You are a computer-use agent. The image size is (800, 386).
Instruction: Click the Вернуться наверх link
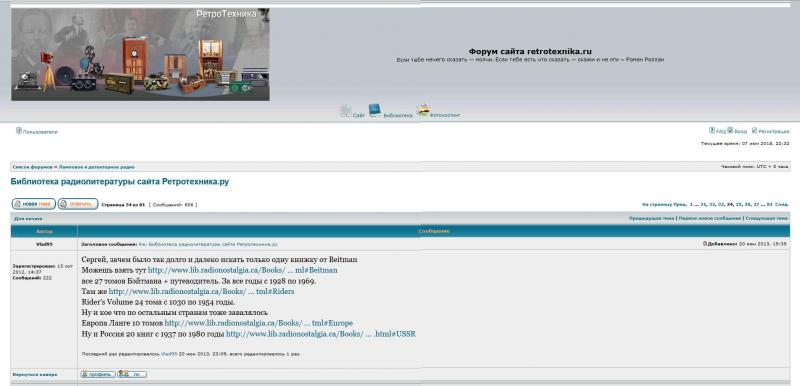coord(35,374)
